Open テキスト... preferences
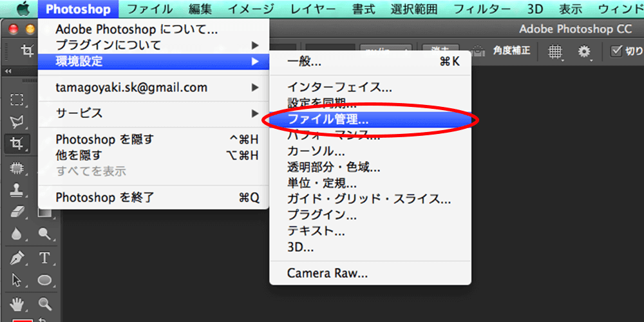Image resolution: width=644 pixels, height=322 pixels. [x=370, y=231]
